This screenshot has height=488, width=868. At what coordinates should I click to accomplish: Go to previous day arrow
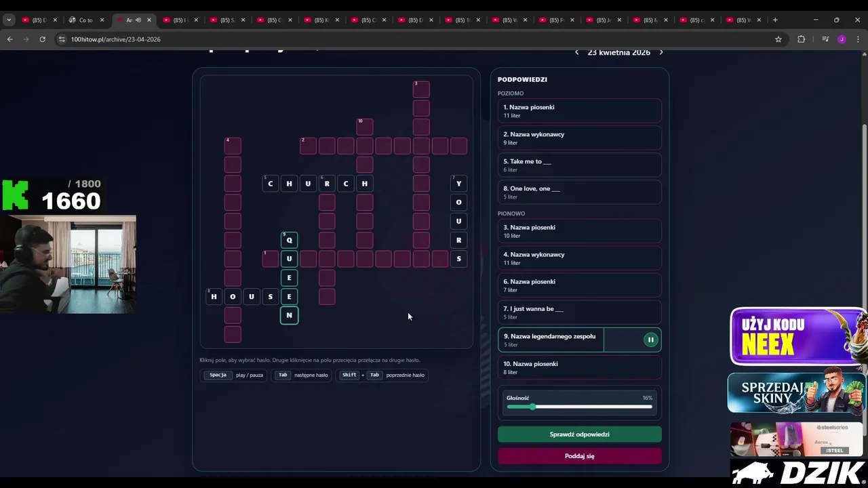577,52
